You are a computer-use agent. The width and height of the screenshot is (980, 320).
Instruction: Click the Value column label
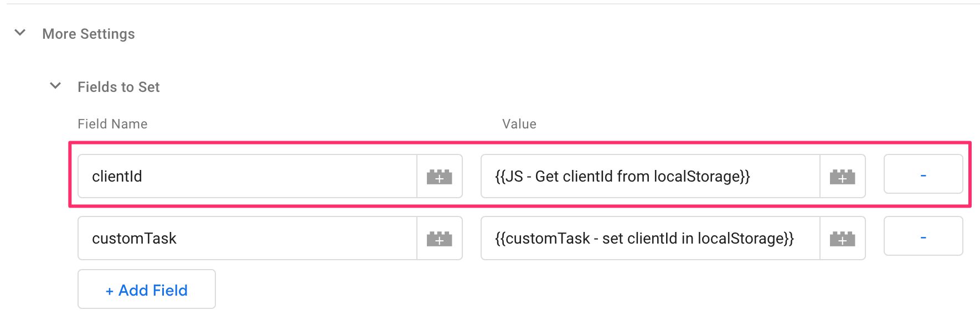[519, 124]
